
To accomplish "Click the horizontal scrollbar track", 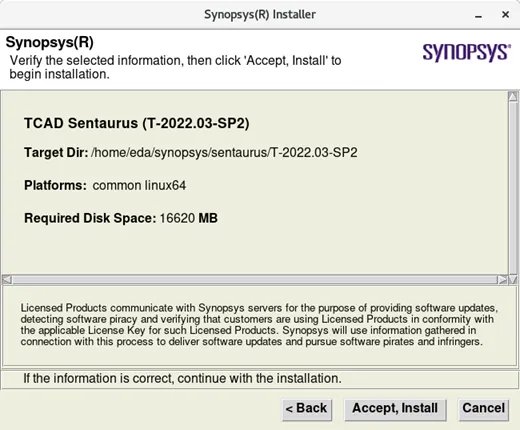I will point(255,279).
